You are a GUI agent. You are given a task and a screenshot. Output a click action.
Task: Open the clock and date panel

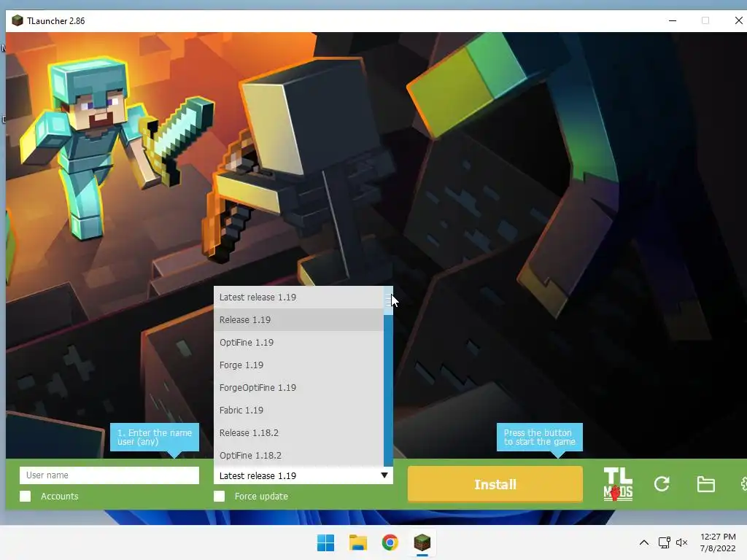(718, 542)
